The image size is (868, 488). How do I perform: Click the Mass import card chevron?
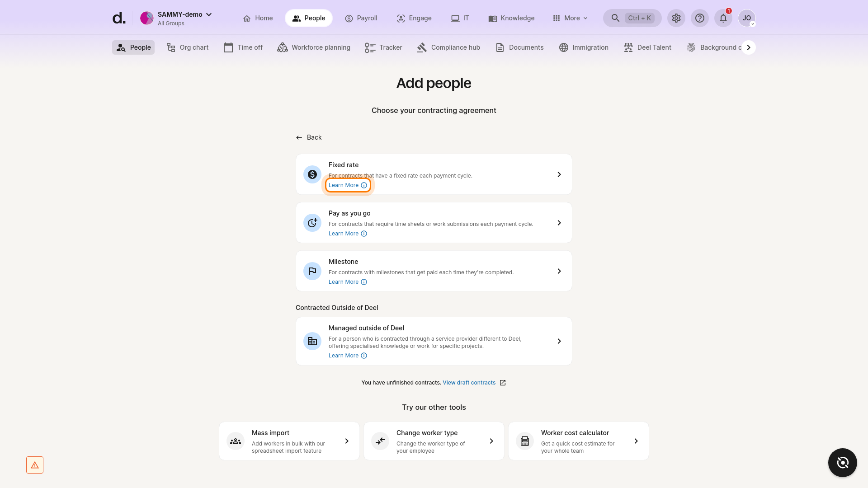(347, 441)
